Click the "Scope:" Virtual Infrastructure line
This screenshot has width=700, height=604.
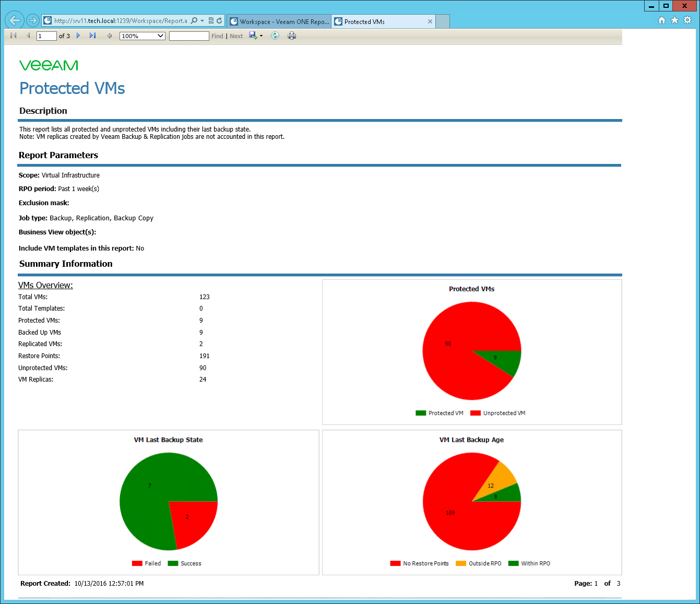pos(59,175)
